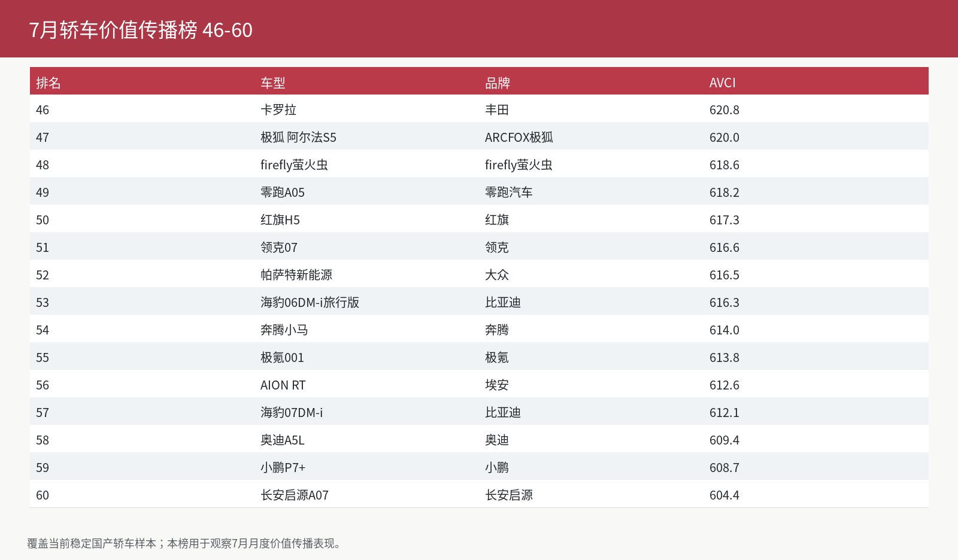Image resolution: width=958 pixels, height=560 pixels.
Task: Select rank cell 47
Action: 43,138
